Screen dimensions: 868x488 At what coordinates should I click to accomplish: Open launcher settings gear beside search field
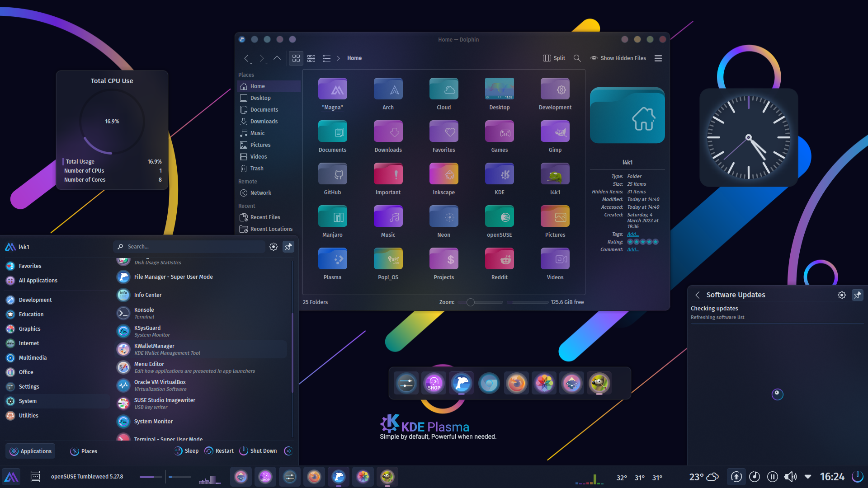274,247
